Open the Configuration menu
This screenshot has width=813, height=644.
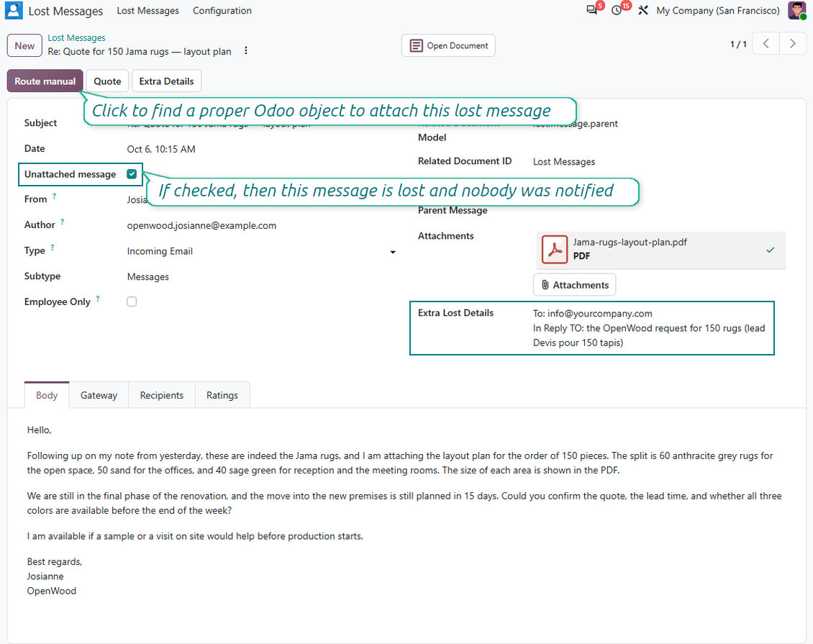(x=222, y=10)
